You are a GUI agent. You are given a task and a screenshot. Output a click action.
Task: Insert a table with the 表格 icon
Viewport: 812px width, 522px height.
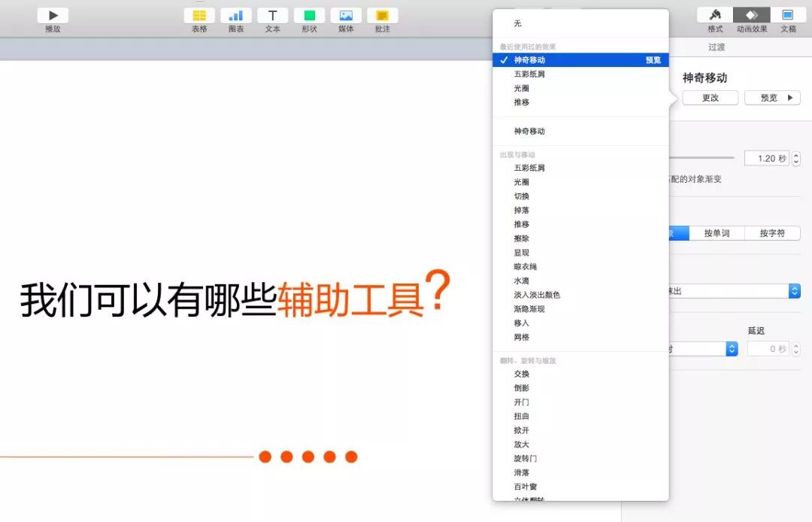coord(199,15)
